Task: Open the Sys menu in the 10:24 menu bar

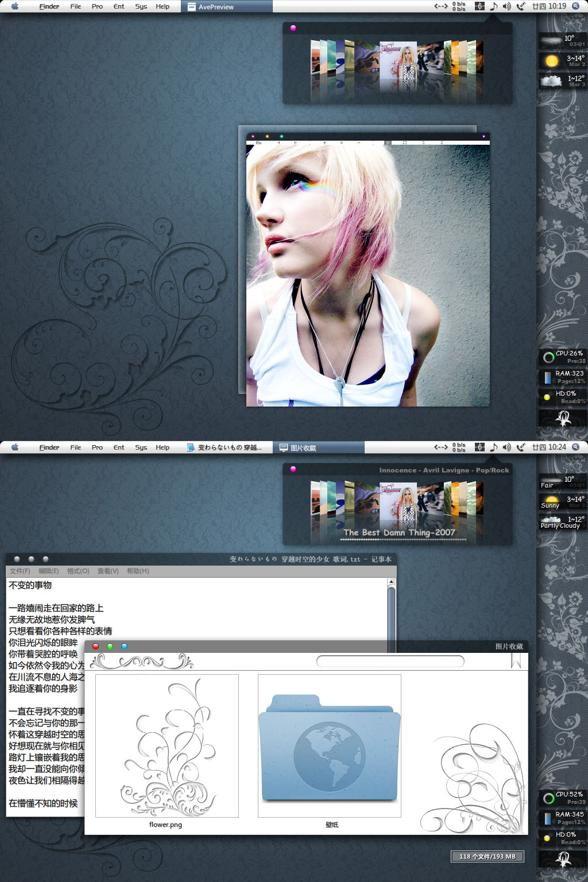Action: tap(141, 447)
